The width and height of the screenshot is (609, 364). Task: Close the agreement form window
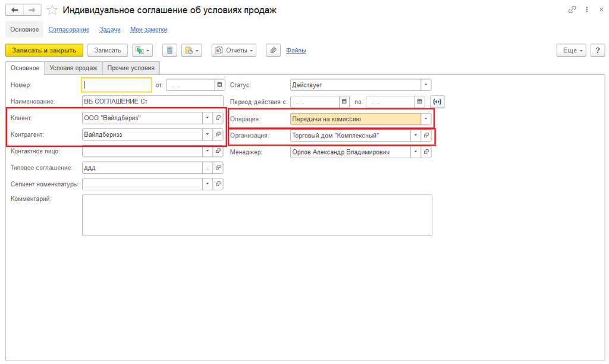(x=601, y=10)
